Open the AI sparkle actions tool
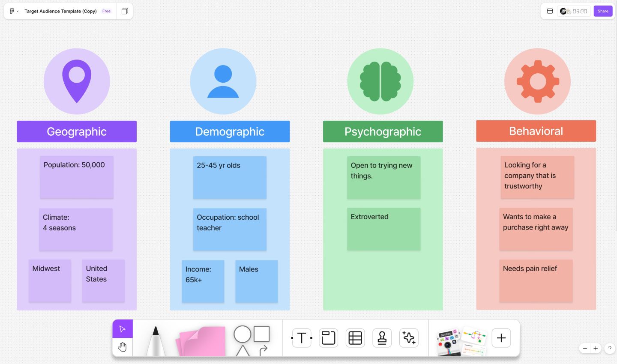Image resolution: width=617 pixels, height=364 pixels. pos(409,338)
